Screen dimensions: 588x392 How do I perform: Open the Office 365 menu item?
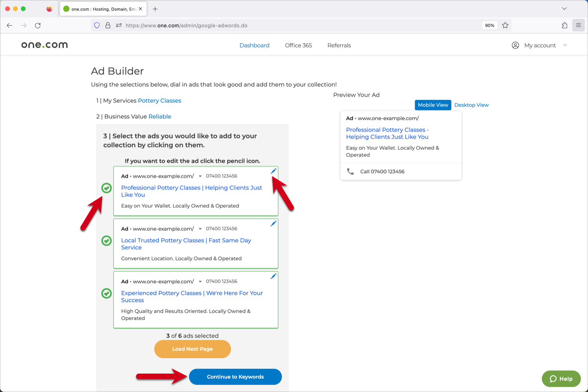click(298, 45)
